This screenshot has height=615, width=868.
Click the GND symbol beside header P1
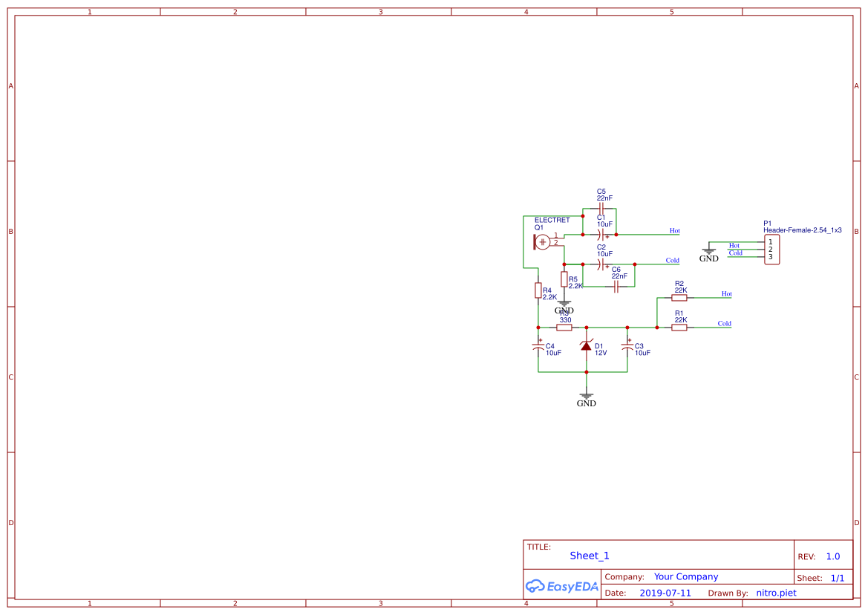(708, 255)
